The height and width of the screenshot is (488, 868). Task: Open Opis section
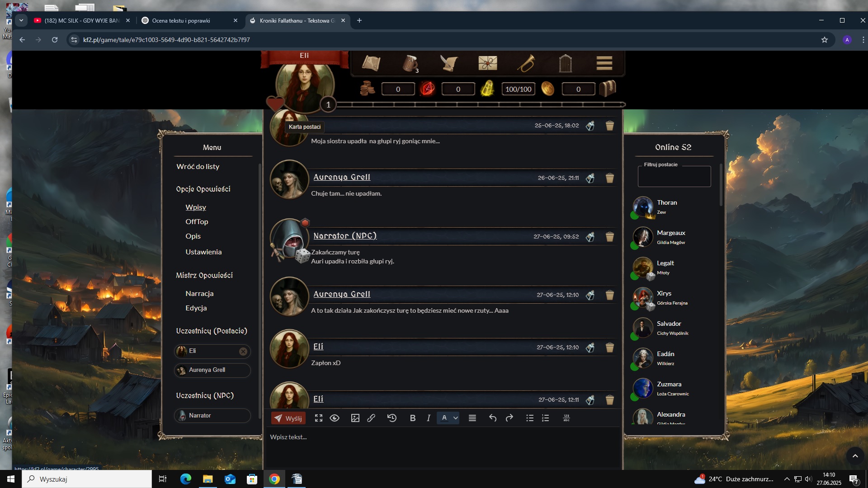click(193, 236)
